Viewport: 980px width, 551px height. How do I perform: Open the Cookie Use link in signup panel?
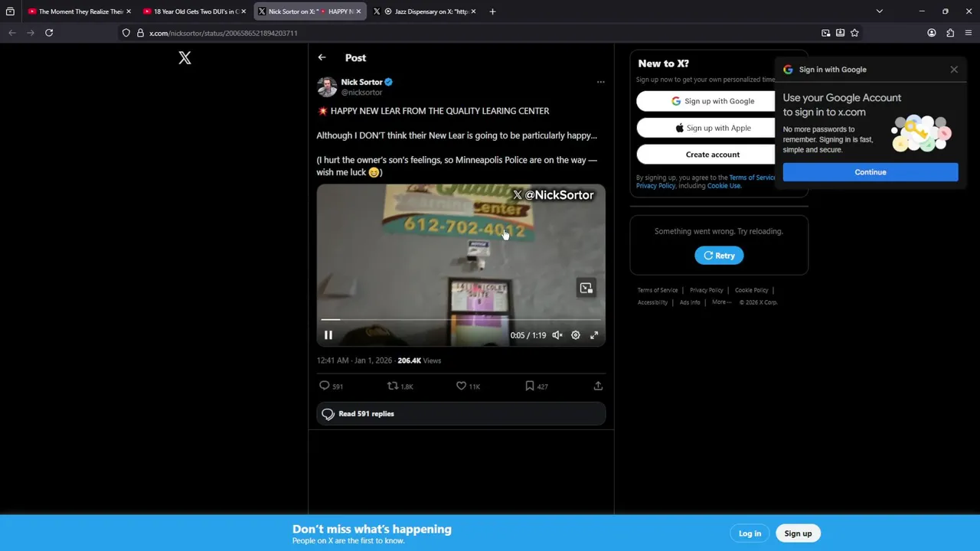pos(724,186)
